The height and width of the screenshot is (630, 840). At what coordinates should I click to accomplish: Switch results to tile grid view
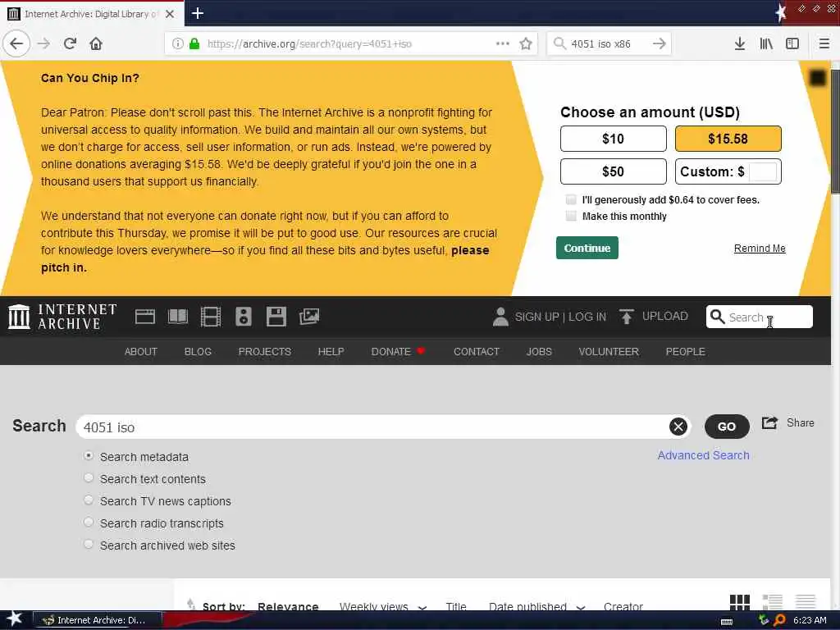[739, 602]
